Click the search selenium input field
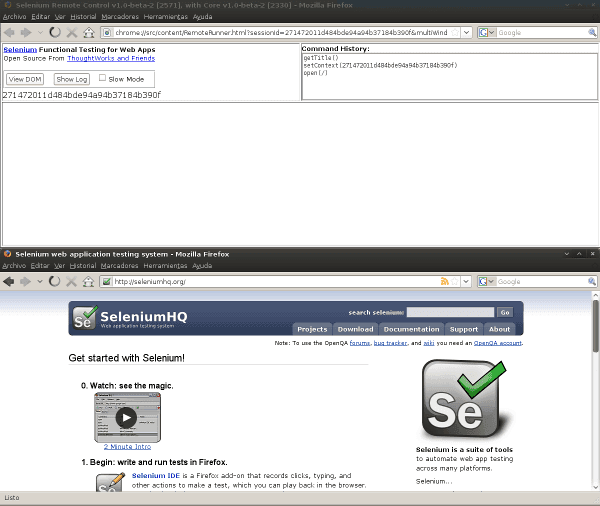The width and height of the screenshot is (600, 506). coord(450,313)
